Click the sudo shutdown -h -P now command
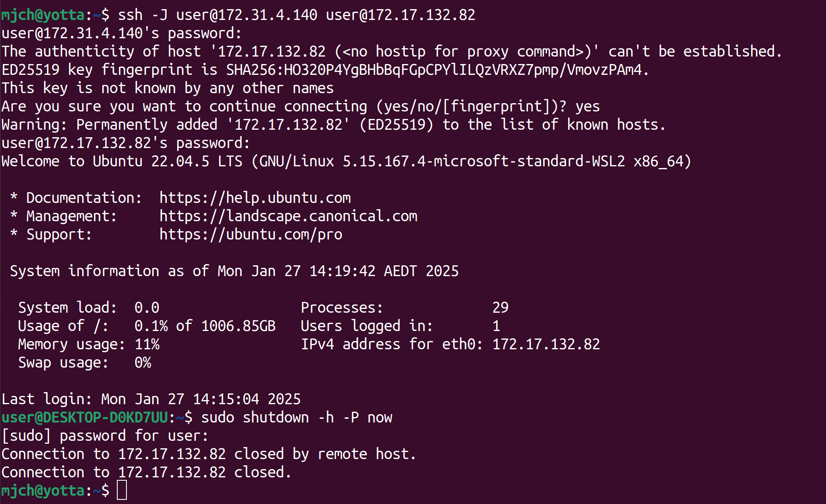The image size is (826, 504). 296,418
